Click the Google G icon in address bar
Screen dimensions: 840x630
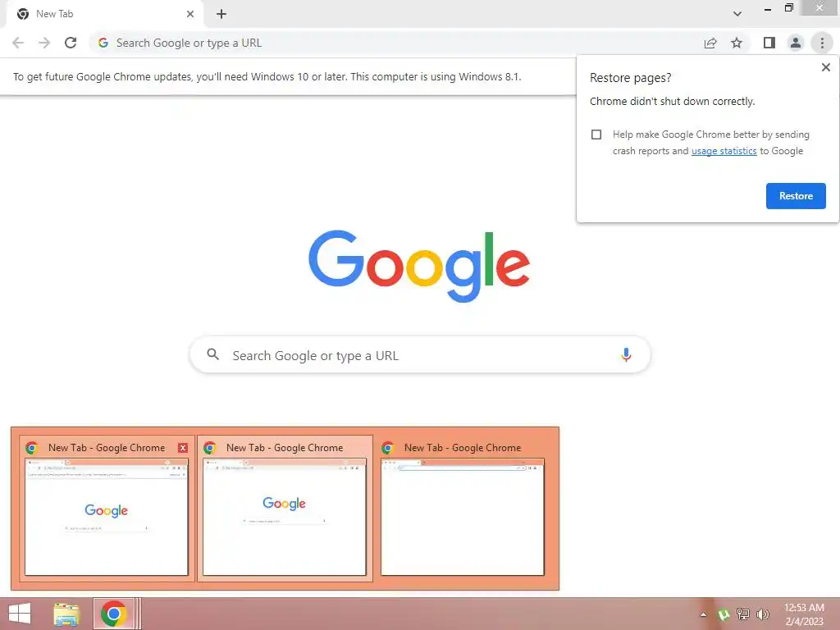(103, 43)
